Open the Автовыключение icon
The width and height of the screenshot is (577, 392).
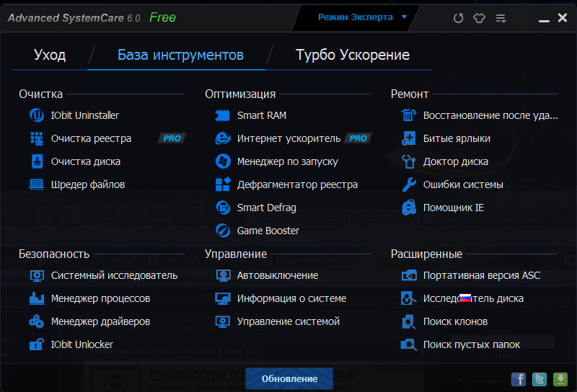pos(223,275)
